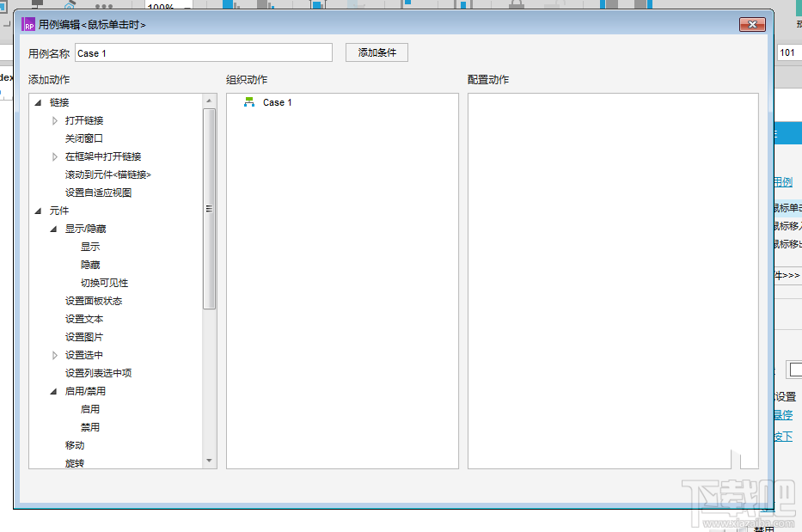Click the 启用/禁用 group label
The image size is (802, 532).
pyautogui.click(x=85, y=391)
